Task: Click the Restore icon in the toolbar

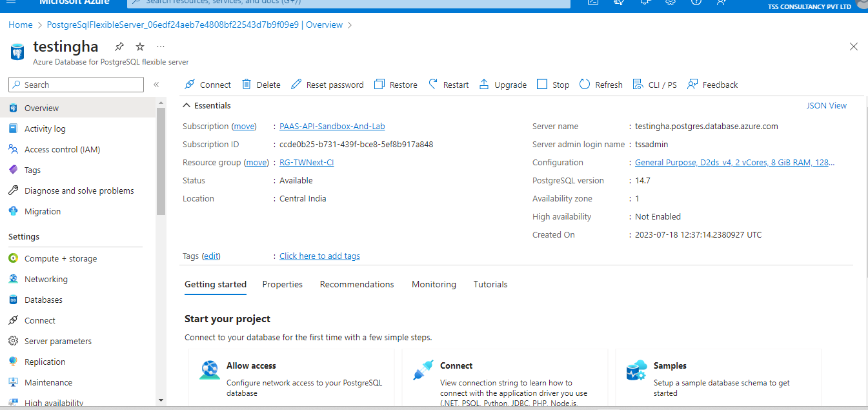Action: tap(379, 85)
